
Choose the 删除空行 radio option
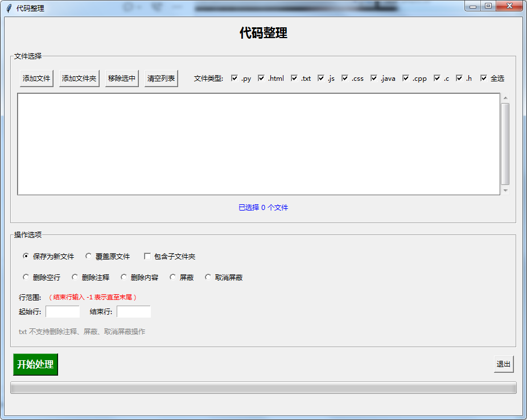26,278
